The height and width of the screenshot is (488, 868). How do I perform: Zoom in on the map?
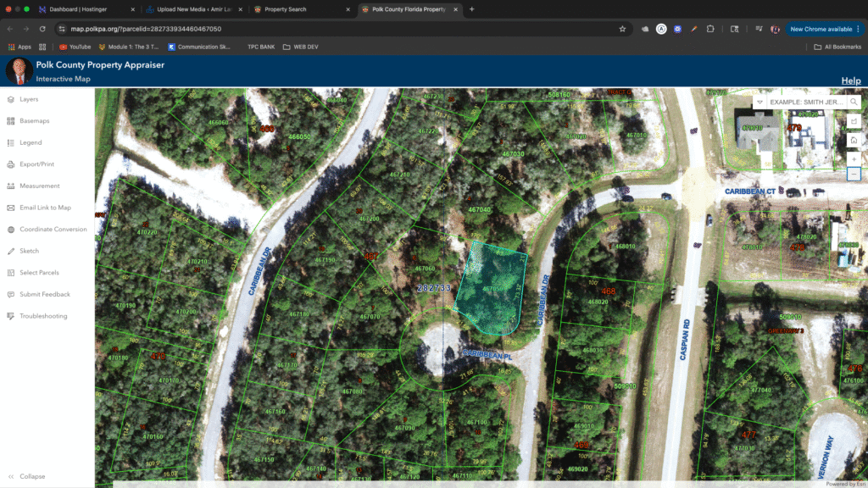[x=854, y=158]
